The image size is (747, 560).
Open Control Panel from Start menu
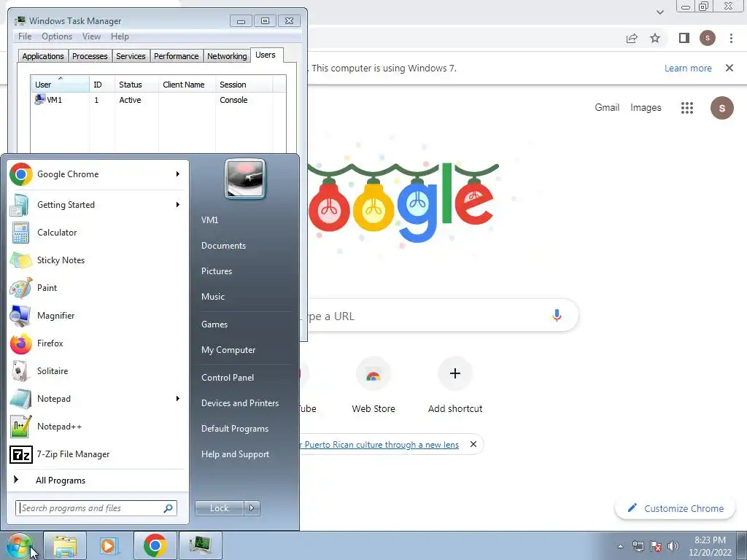(x=228, y=378)
